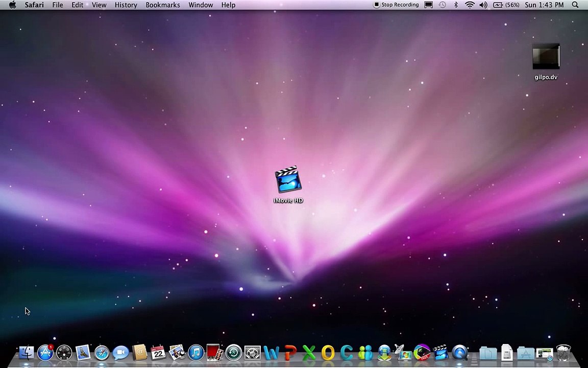Open the colorful camera lens FREE app
The height and width of the screenshot is (368, 588).
[422, 353]
